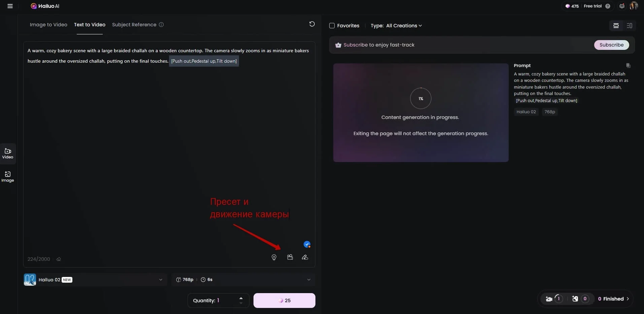Click the Subscribe button

(611, 45)
